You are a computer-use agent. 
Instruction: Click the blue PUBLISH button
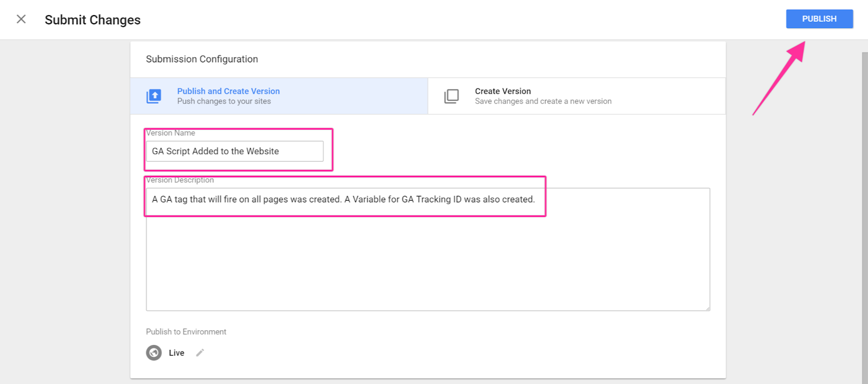819,19
